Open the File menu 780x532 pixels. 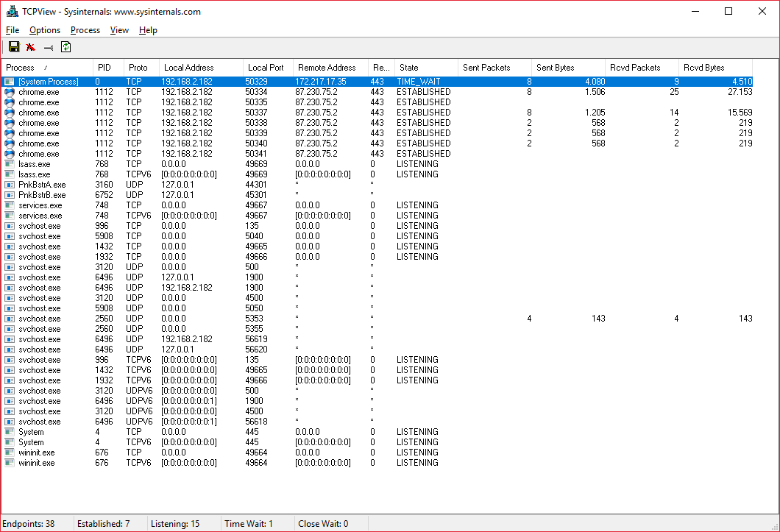click(13, 30)
